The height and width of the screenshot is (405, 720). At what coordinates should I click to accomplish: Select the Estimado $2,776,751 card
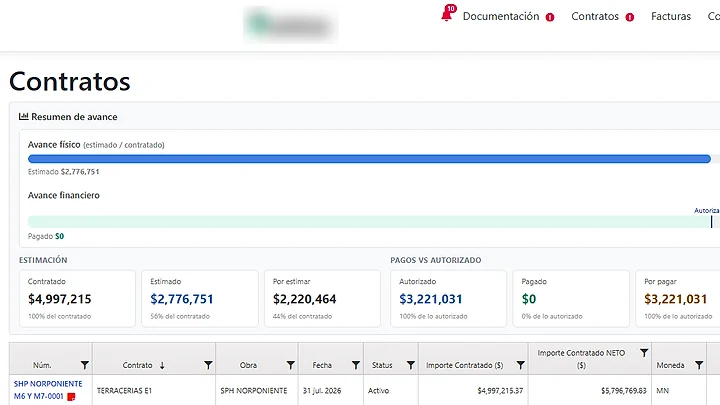pyautogui.click(x=200, y=298)
